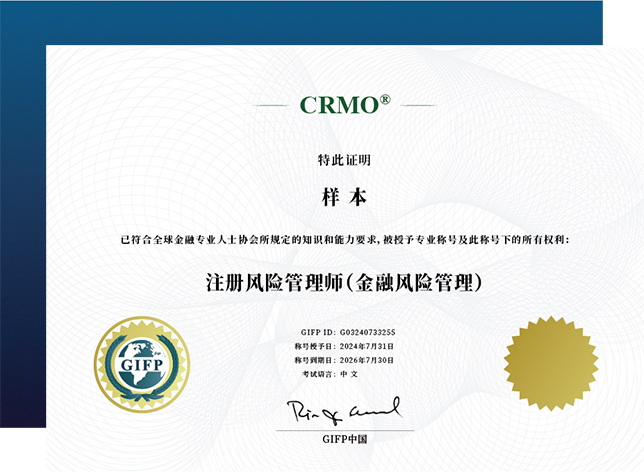Click the sentence starting with 已符合全球金融专业人士协会
The height and width of the screenshot is (472, 644).
(x=345, y=239)
